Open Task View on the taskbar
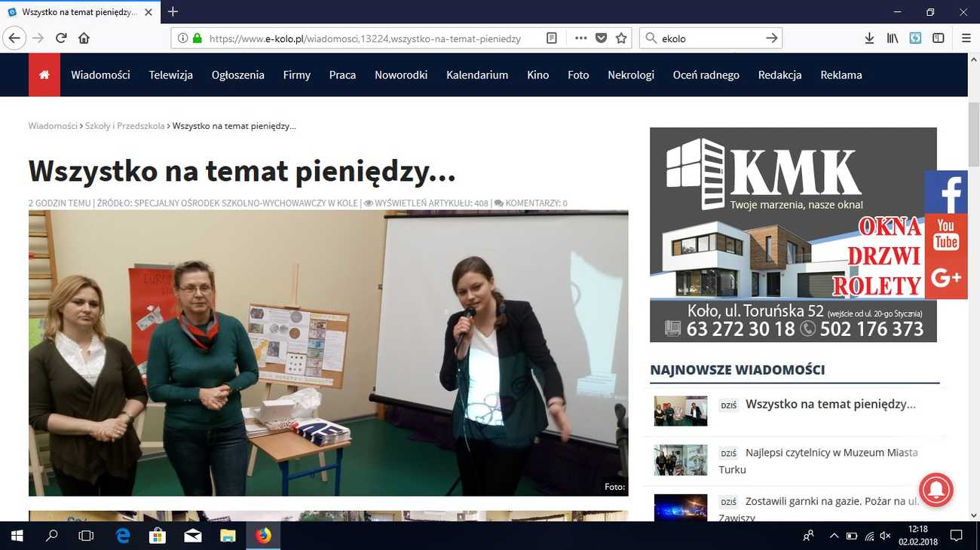The width and height of the screenshot is (980, 550). [87, 536]
